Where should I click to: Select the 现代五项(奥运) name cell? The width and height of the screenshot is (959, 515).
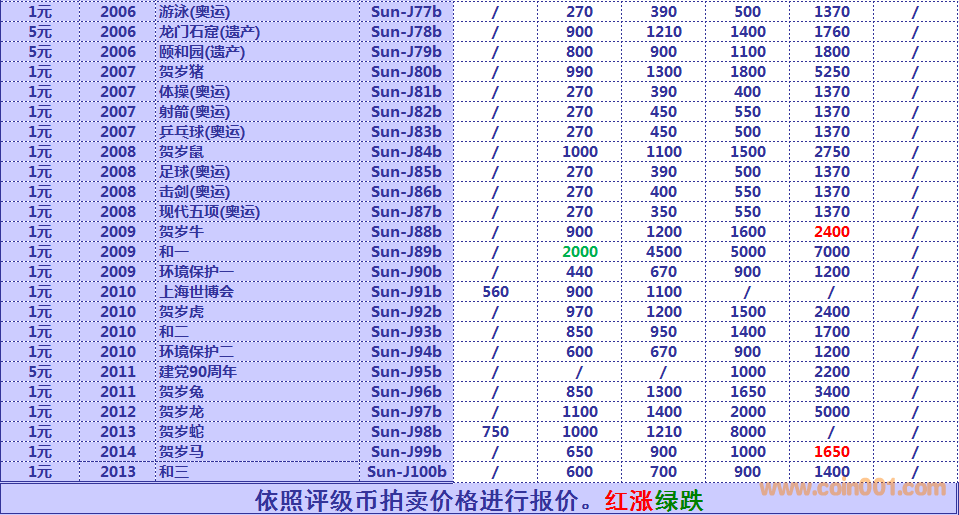coord(209,212)
